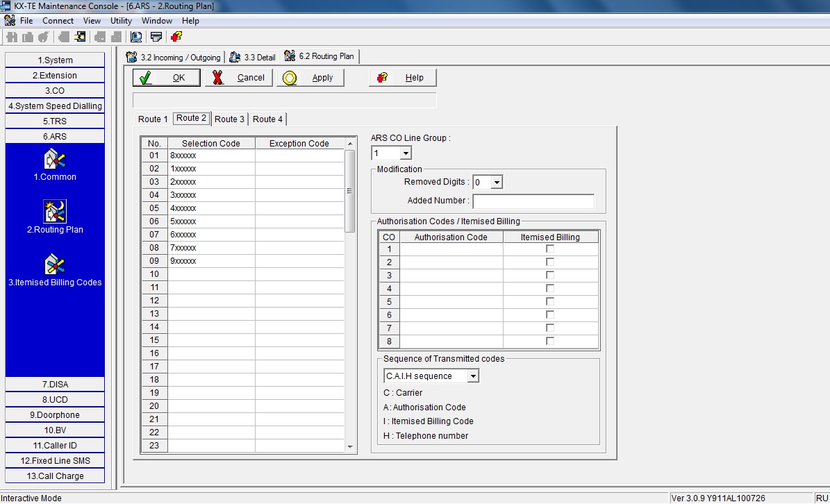Open the Connect menu
Image resolution: width=830 pixels, height=504 pixels.
(x=58, y=21)
